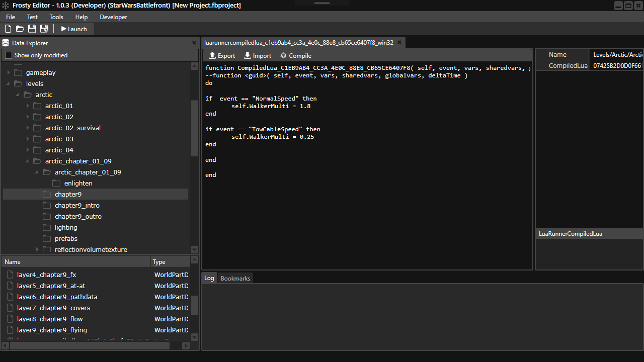Click the layer9_chapter9_flying file icon
The height and width of the screenshot is (362, 644).
click(x=10, y=330)
